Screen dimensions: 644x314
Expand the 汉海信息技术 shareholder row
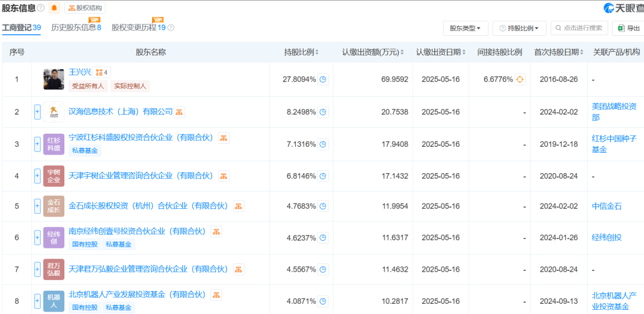click(x=37, y=112)
